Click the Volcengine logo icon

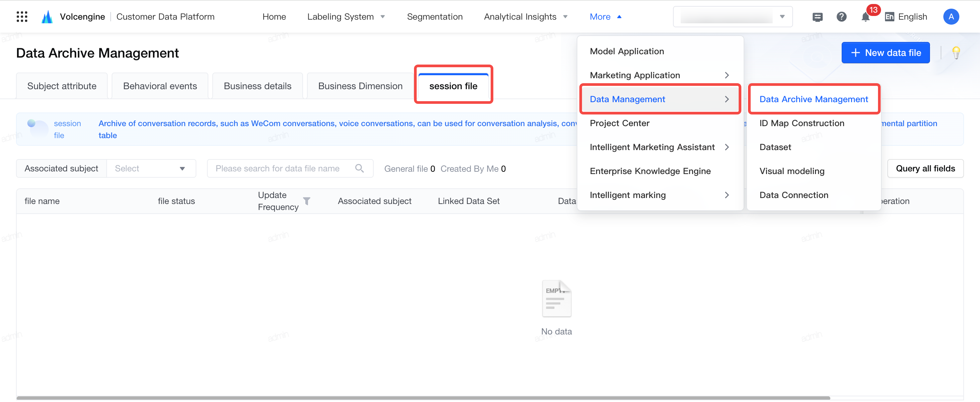point(47,17)
